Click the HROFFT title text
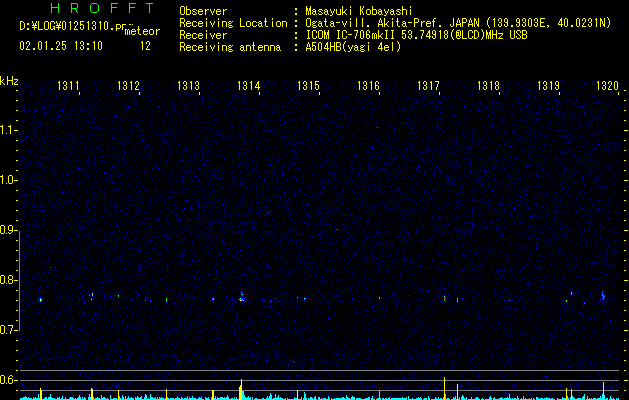Image resolution: width=629 pixels, height=400 pixels. click(102, 8)
